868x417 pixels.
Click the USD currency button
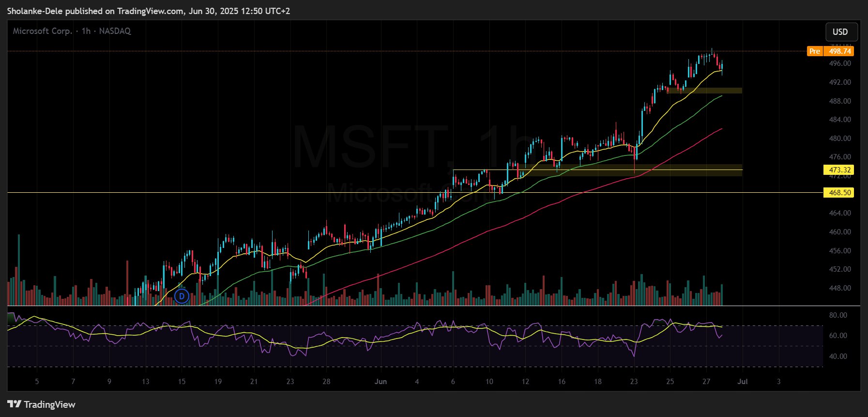[841, 32]
